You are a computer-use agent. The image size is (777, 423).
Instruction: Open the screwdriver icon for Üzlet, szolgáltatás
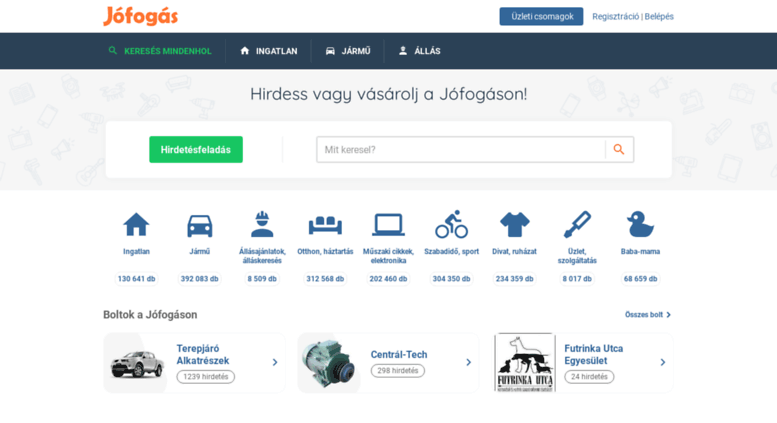[577, 224]
